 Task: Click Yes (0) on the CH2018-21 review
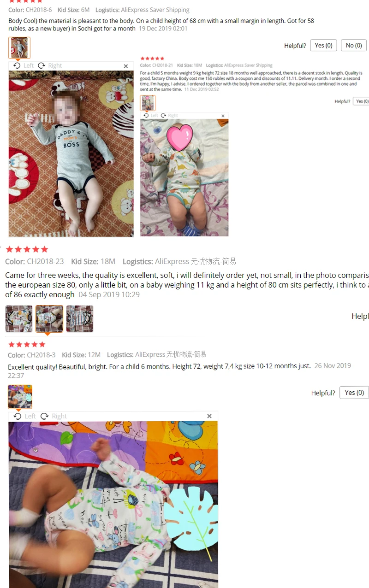click(362, 101)
